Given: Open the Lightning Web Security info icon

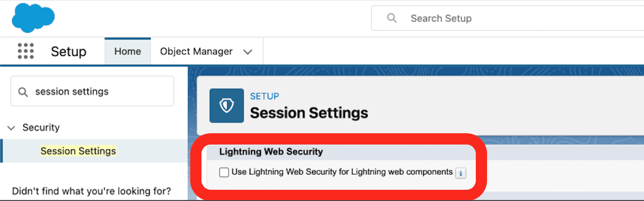Looking at the screenshot, I should point(460,173).
